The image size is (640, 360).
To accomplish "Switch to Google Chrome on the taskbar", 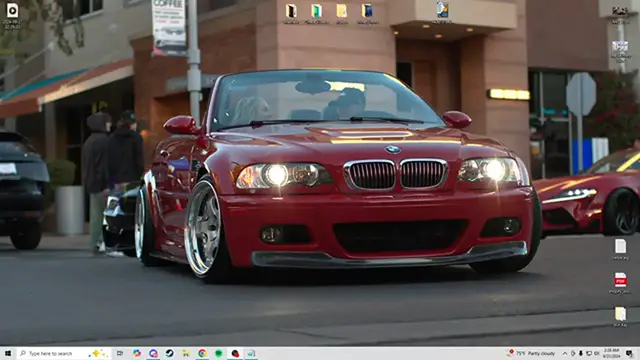I will 202,353.
